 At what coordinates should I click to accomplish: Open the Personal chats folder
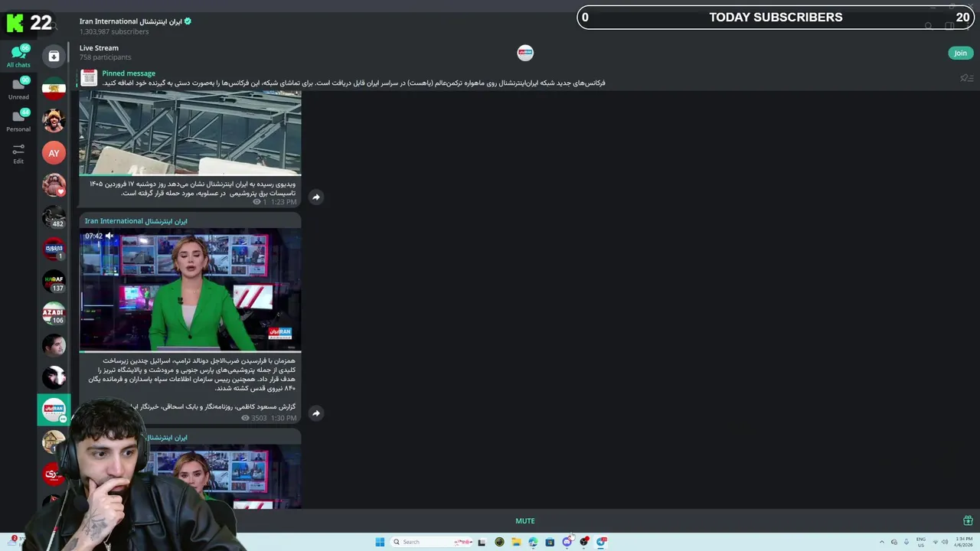point(18,120)
